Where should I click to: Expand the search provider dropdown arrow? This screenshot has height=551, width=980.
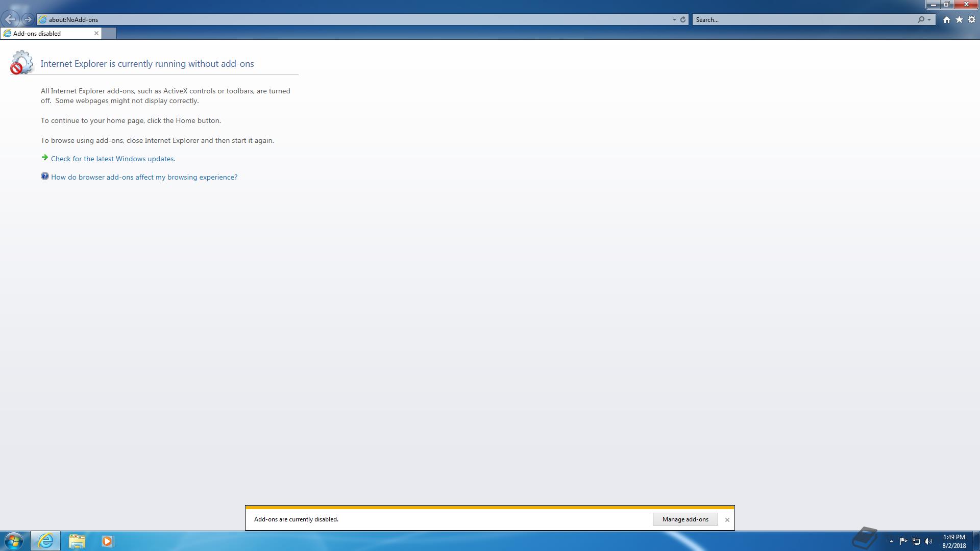(x=929, y=19)
